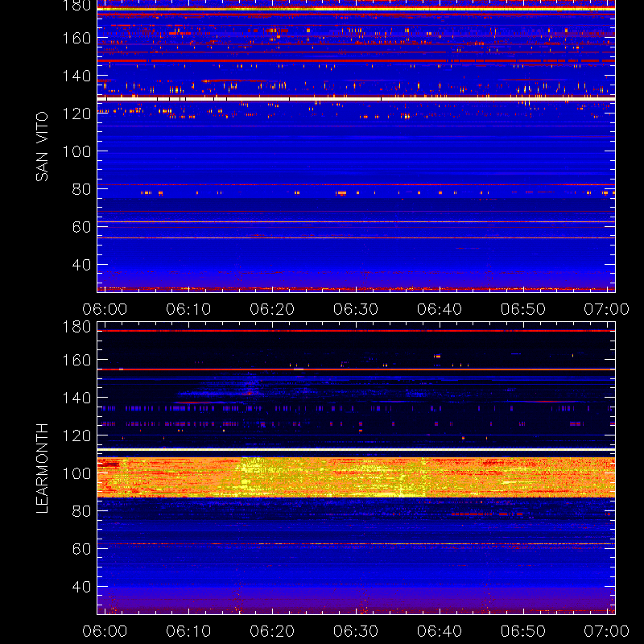Pick the 60 label on Learmonth axis
This screenshot has height=644, width=644.
pyautogui.click(x=81, y=549)
